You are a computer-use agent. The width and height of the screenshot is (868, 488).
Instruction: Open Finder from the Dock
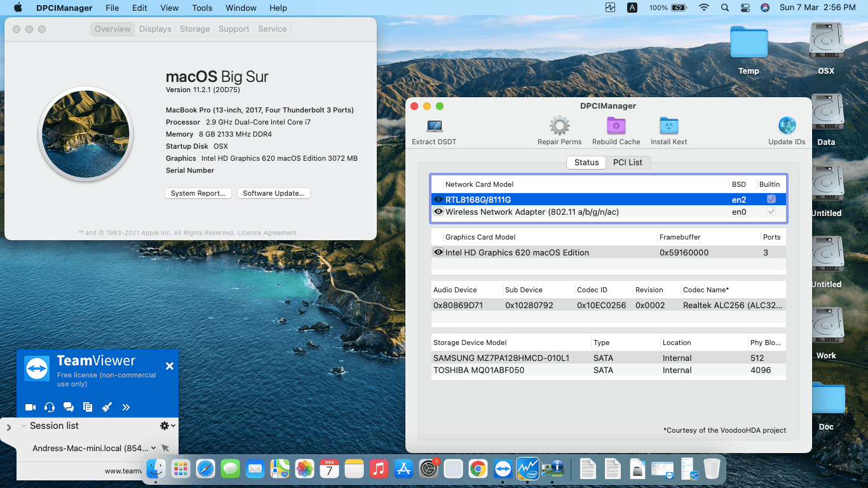156,470
